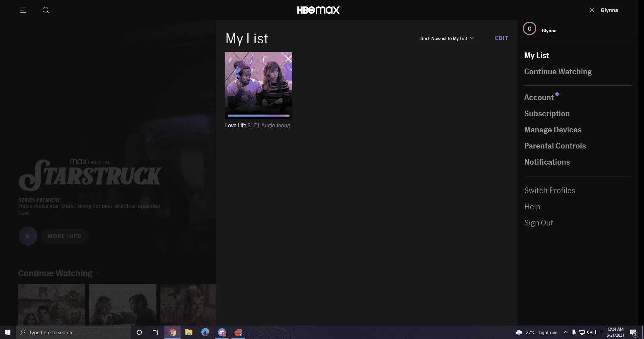Screen dimensions: 644x339
Task: Open Parental Controls
Action: [x=555, y=146]
